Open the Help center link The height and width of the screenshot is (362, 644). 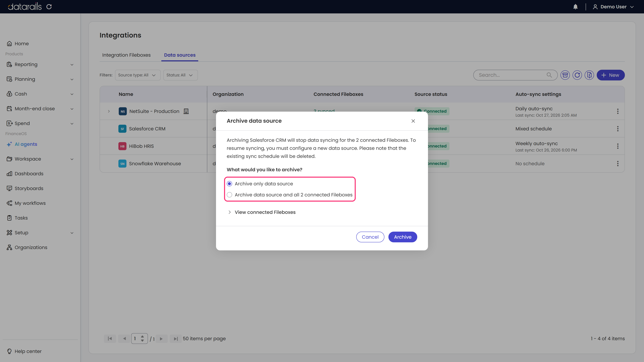coord(24,351)
